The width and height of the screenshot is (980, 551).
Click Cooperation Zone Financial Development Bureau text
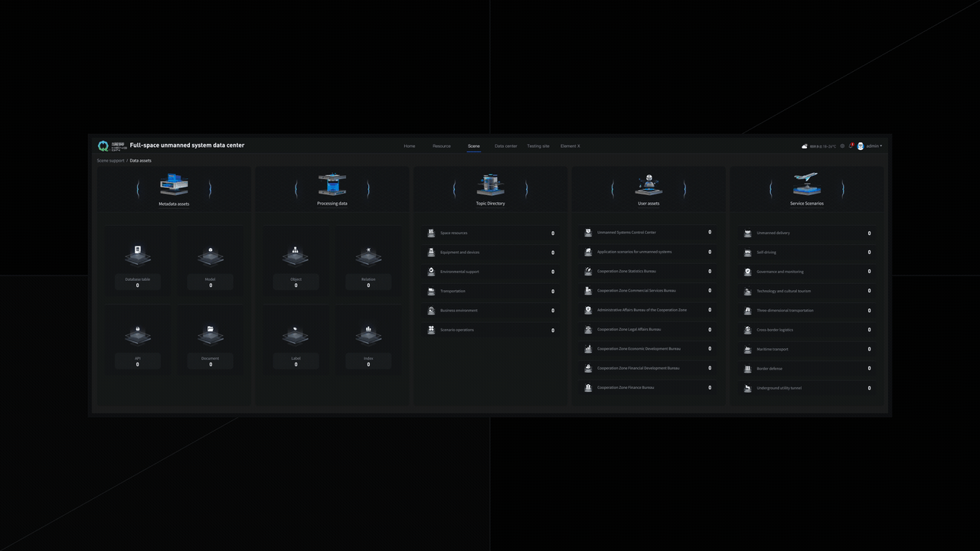pyautogui.click(x=639, y=368)
